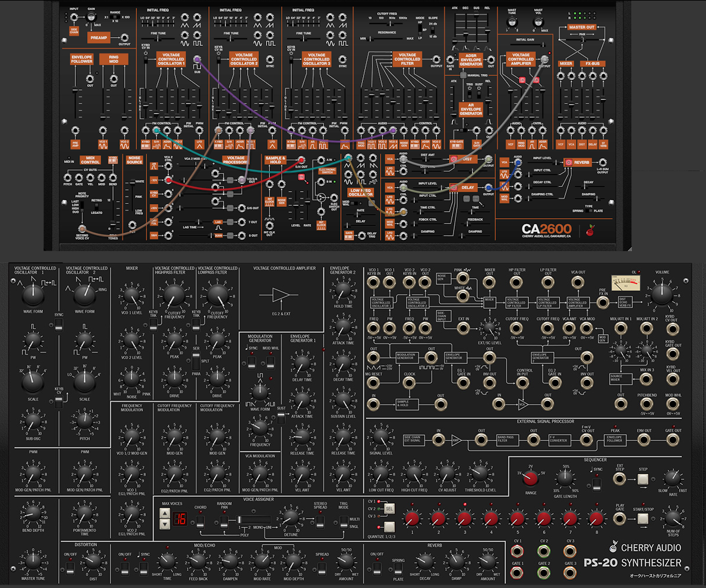The image size is (706, 588).
Task: Click PRE AMP icon under Envelope Follower
Action: (x=75, y=143)
